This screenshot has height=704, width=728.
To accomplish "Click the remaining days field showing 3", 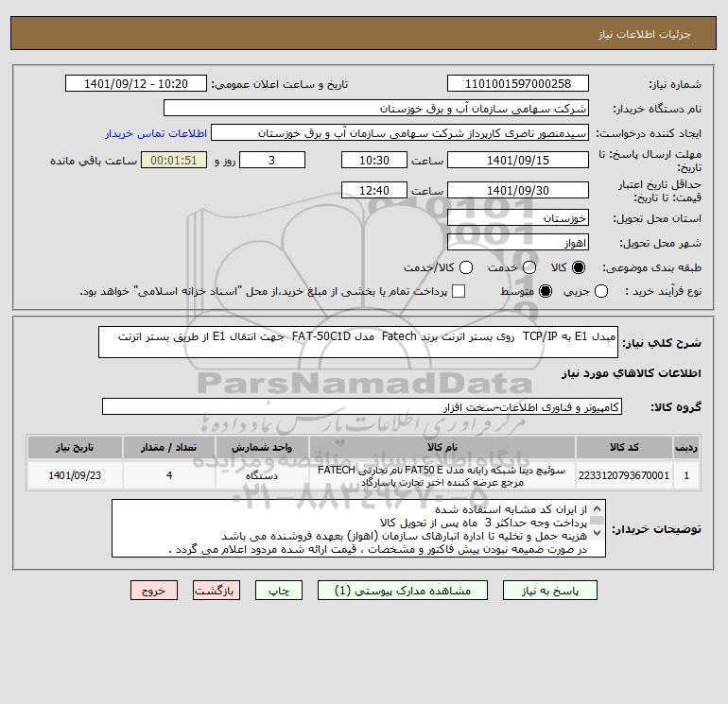I will [272, 160].
